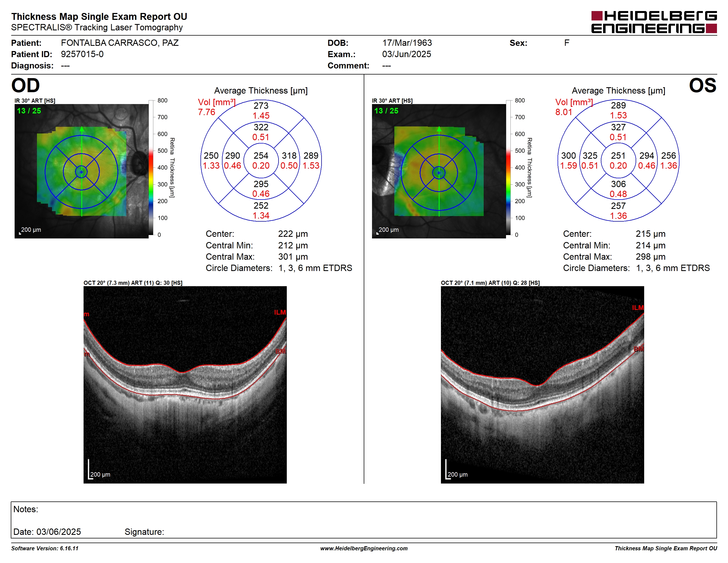Click the DOB value 17/Mar/1963
The height and width of the screenshot is (563, 728).
tap(407, 43)
